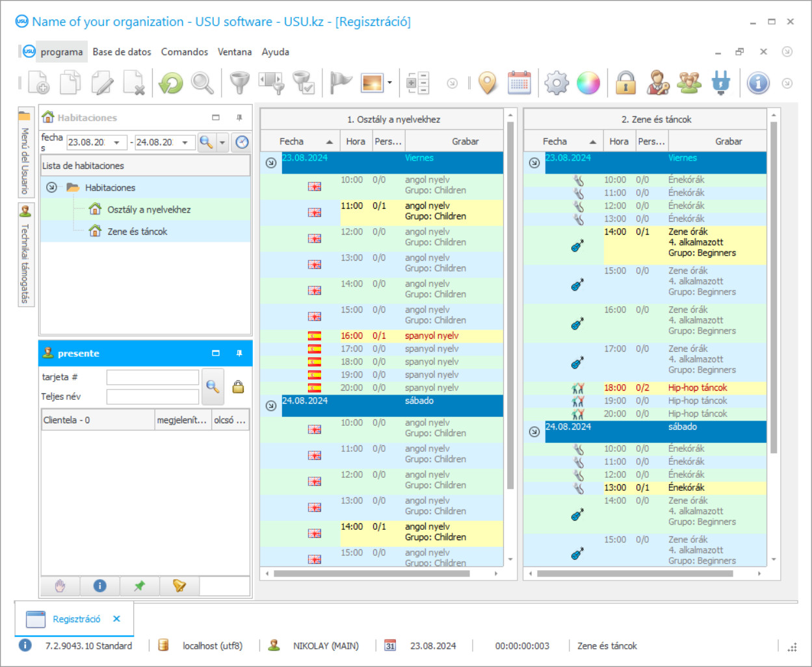812x667 pixels.
Task: Select Zene és táncok room in tree
Action: (x=137, y=231)
